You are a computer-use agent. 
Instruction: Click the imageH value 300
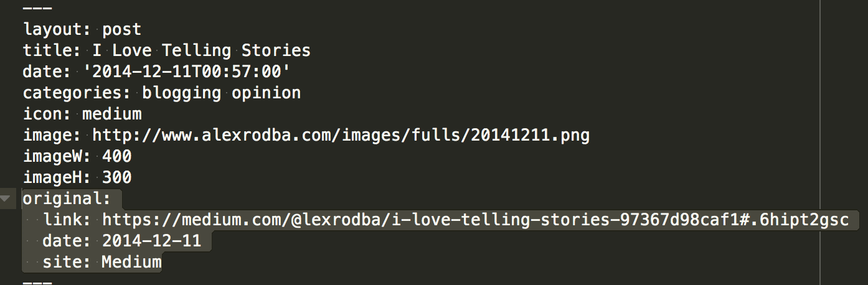click(x=117, y=177)
